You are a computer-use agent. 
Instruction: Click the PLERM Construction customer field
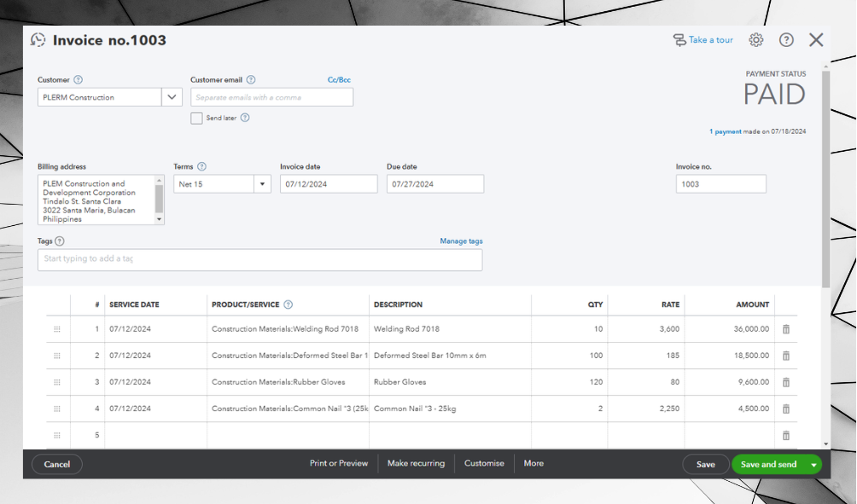100,97
